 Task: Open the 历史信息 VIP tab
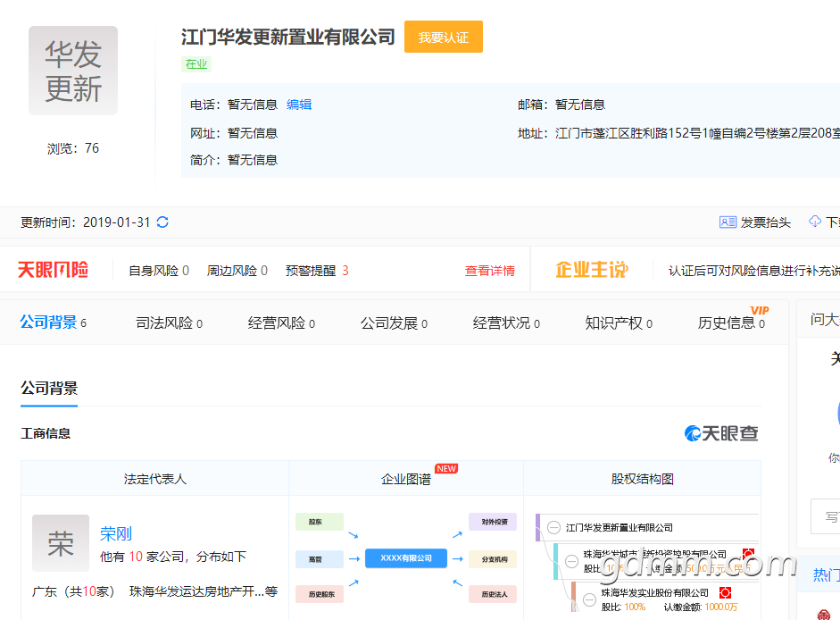pyautogui.click(x=731, y=323)
